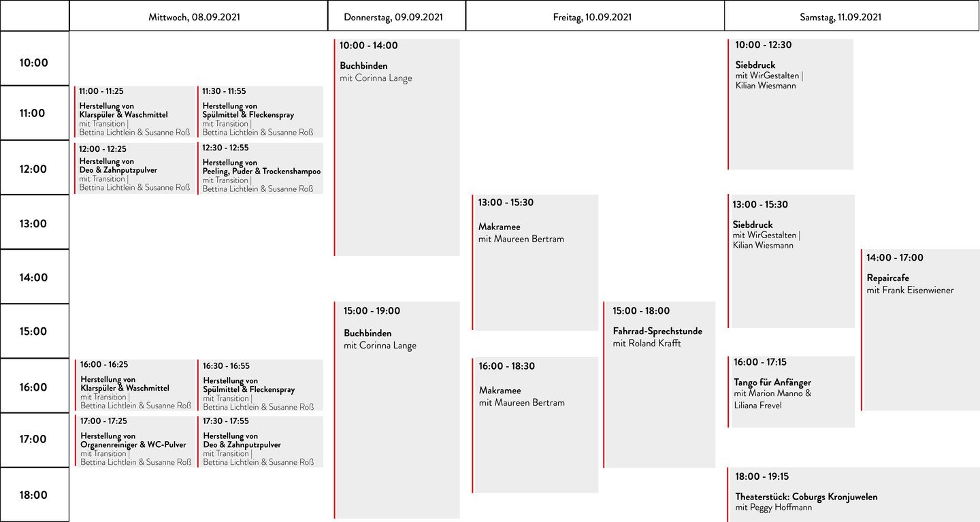Open Theaterstück: Coburgs Kronjuwelen event
Screen dimensions: 980x522
pyautogui.click(x=853, y=495)
